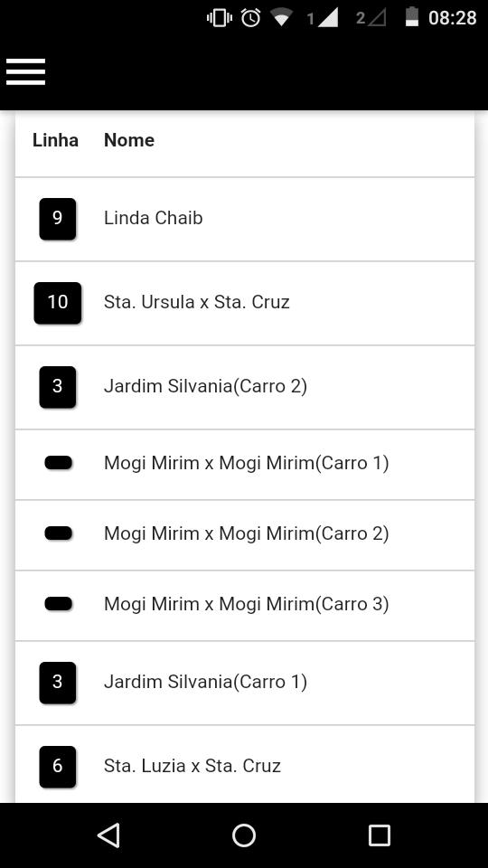Sort by the Linha column header
Viewport: 488px width, 868px height.
[55, 140]
